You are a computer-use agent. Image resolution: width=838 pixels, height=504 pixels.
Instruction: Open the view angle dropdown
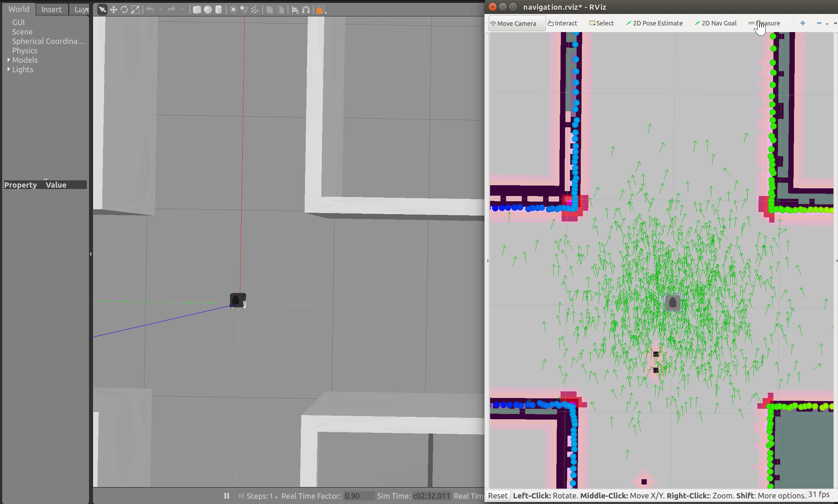coord(321,10)
